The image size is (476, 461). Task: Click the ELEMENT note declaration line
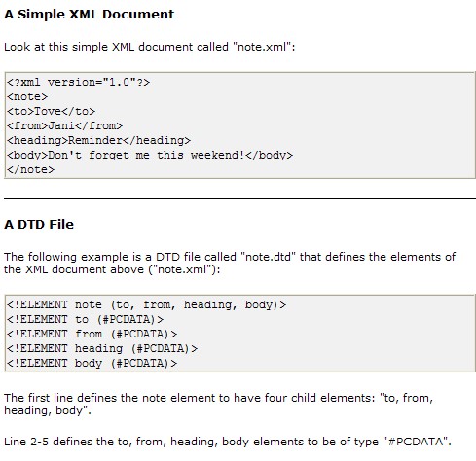(x=146, y=304)
